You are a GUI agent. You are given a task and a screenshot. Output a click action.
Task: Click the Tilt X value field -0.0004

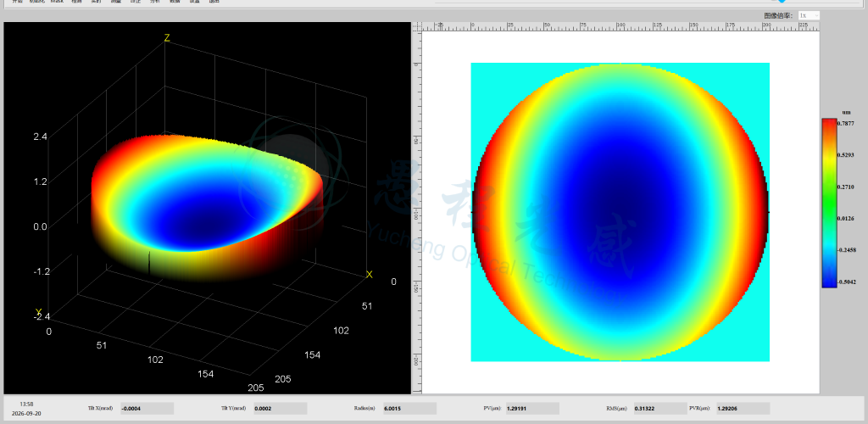coord(147,409)
